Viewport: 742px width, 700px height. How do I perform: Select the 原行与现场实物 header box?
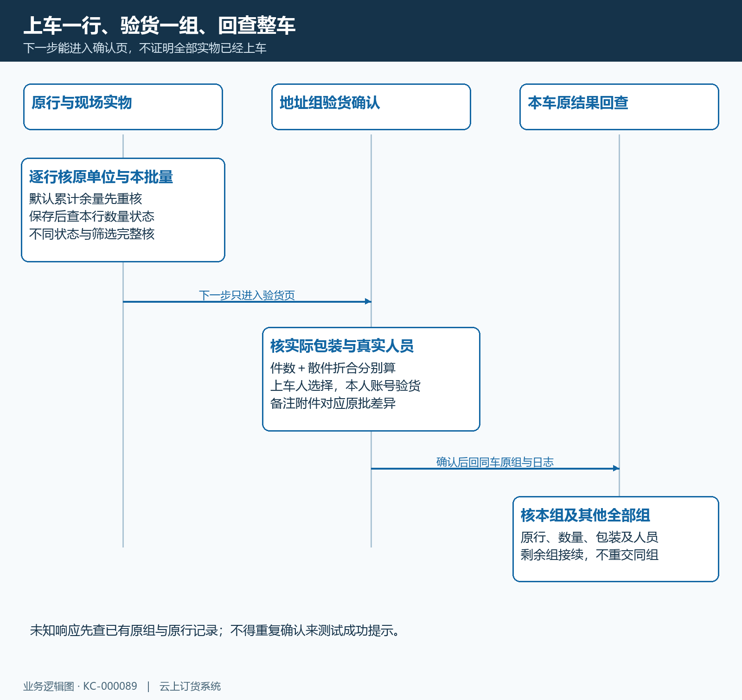click(x=123, y=107)
